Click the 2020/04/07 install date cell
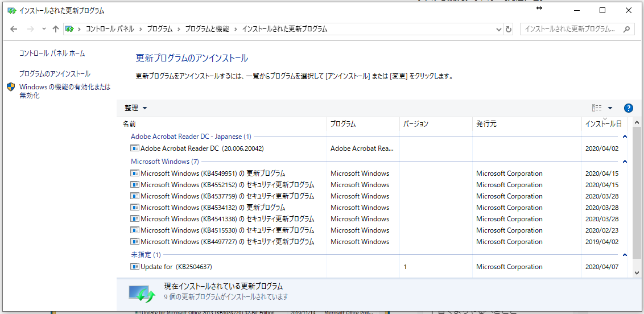 (602, 267)
